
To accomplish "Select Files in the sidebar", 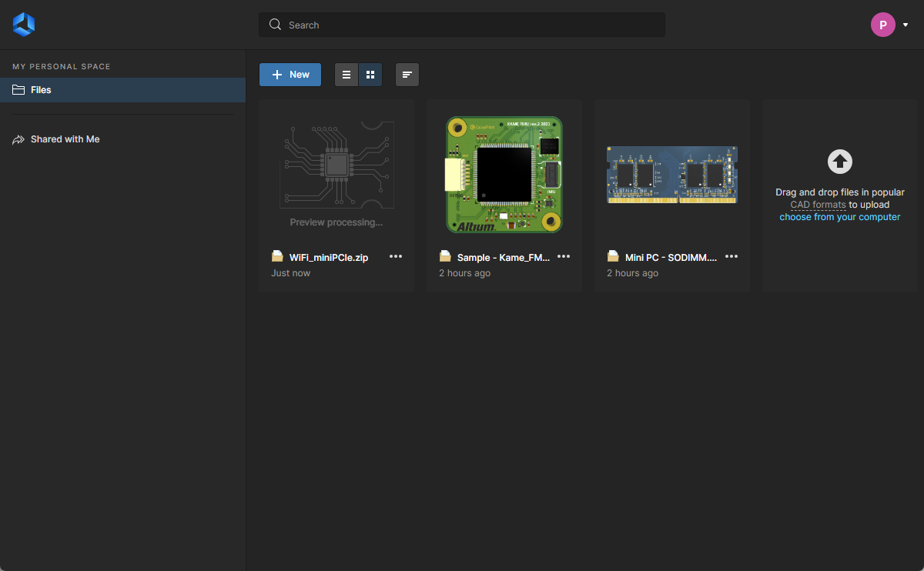I will [x=41, y=90].
